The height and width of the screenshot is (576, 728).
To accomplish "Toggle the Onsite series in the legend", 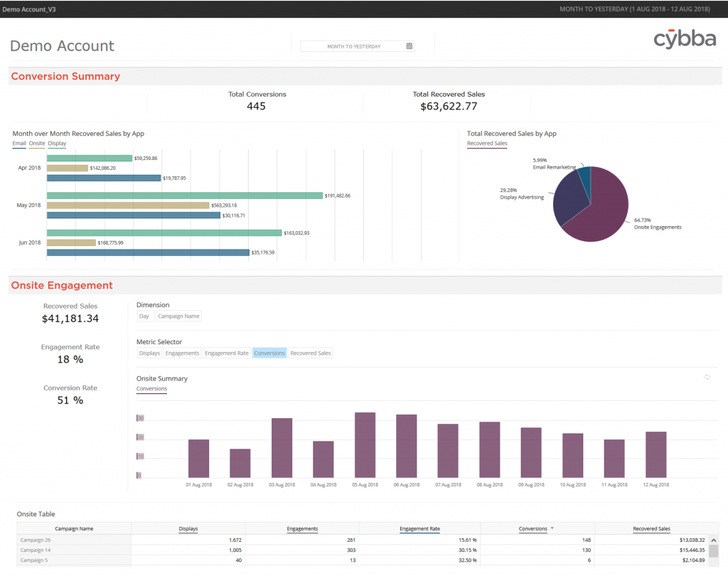I will pyautogui.click(x=37, y=143).
